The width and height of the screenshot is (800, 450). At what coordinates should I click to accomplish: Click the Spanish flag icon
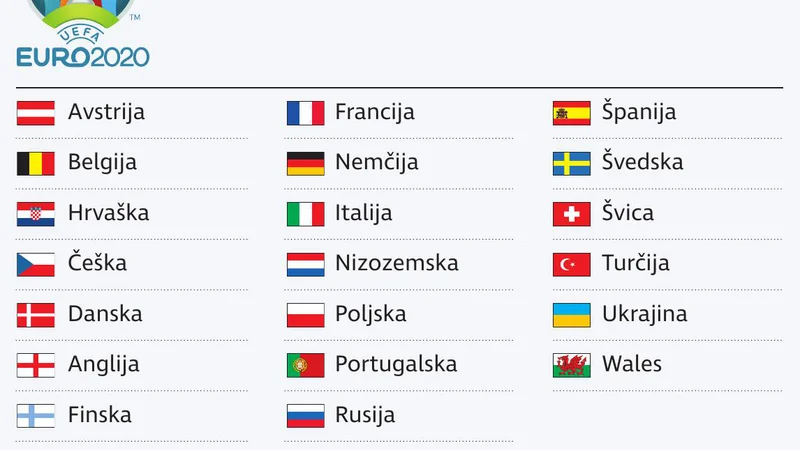(571, 113)
